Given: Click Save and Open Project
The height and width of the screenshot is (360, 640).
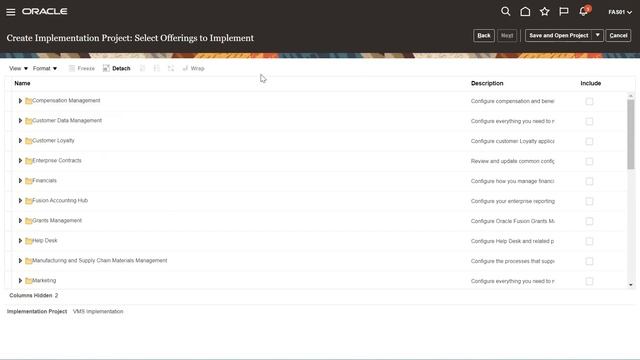Looking at the screenshot, I should coord(559,36).
